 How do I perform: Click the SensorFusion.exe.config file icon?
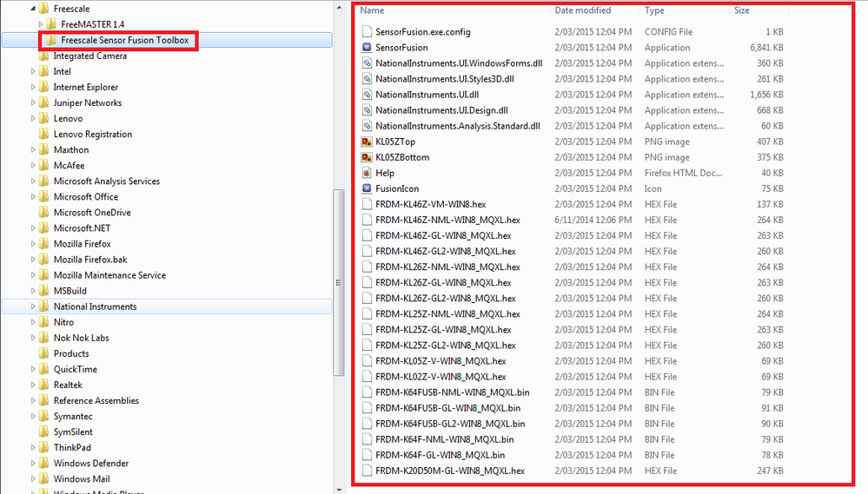(367, 32)
